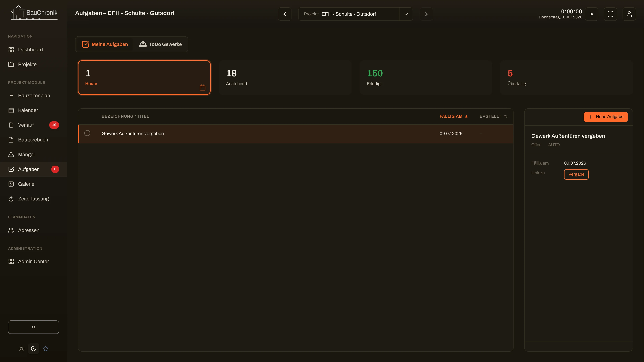Click calendar icon in Heute card

tap(202, 87)
